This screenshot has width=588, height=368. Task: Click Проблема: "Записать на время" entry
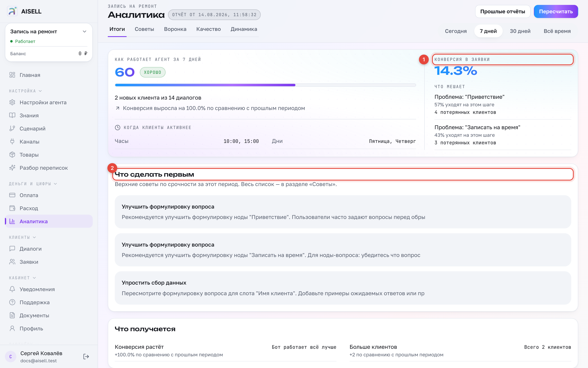click(x=502, y=135)
